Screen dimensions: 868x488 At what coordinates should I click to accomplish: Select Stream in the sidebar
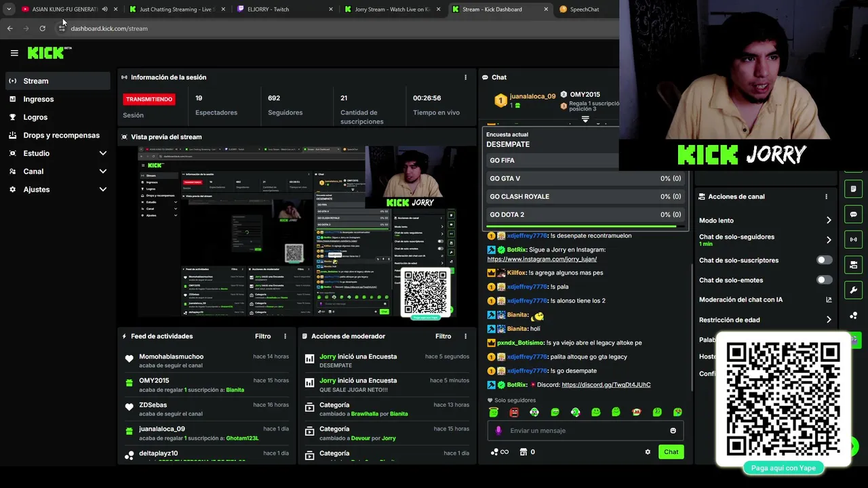(58, 81)
